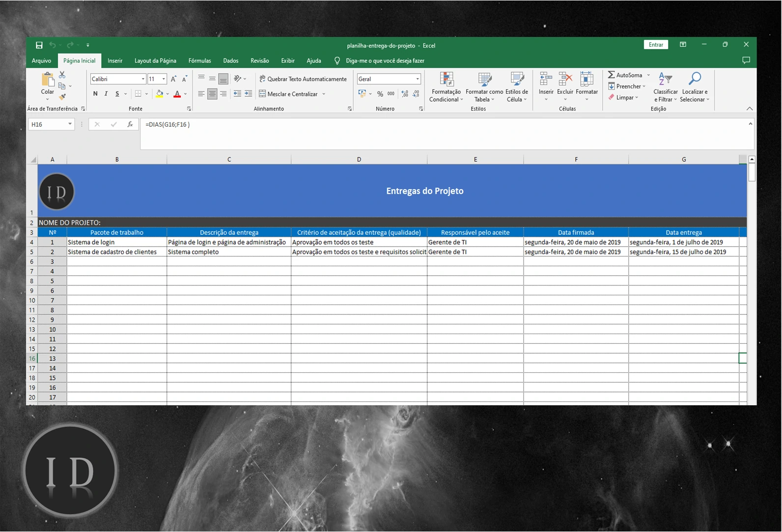The height and width of the screenshot is (532, 782).
Task: Click the Save icon in title bar
Action: 39,45
